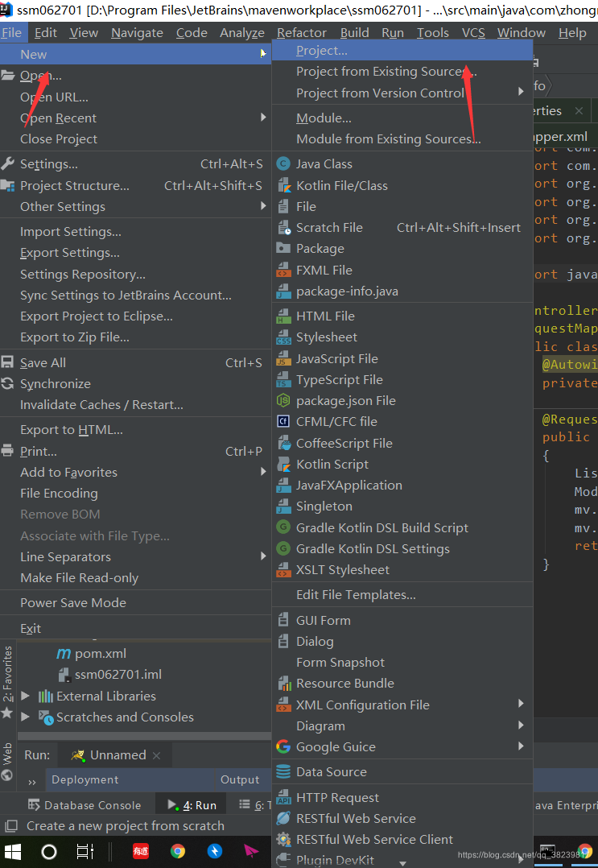Image resolution: width=598 pixels, height=868 pixels.
Task: Choose Export to Zip File...
Action: click(135, 337)
